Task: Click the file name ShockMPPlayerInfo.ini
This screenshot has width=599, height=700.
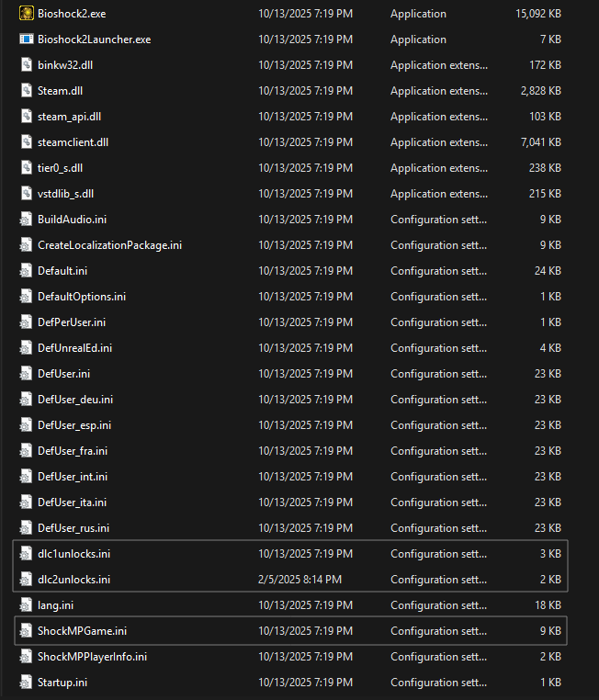Action: tap(93, 657)
